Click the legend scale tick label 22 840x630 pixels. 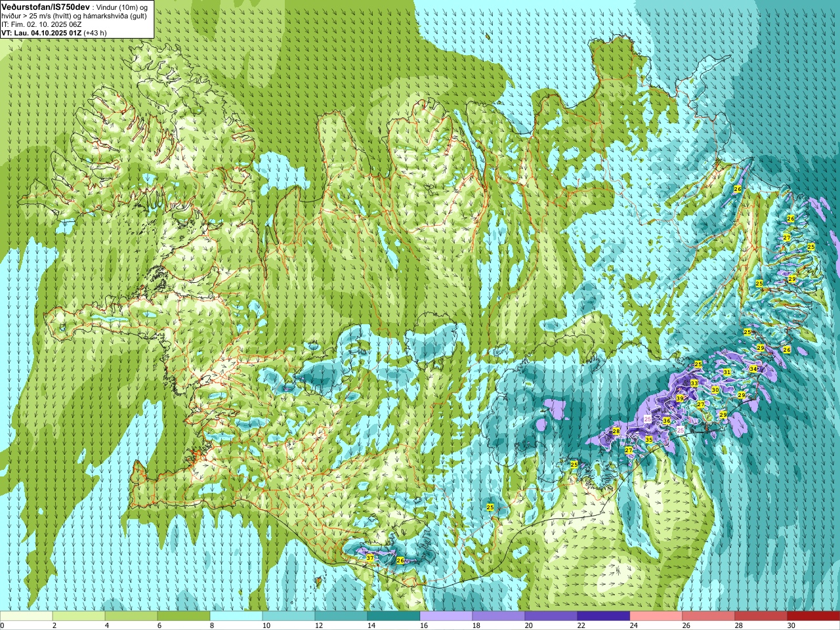point(581,625)
